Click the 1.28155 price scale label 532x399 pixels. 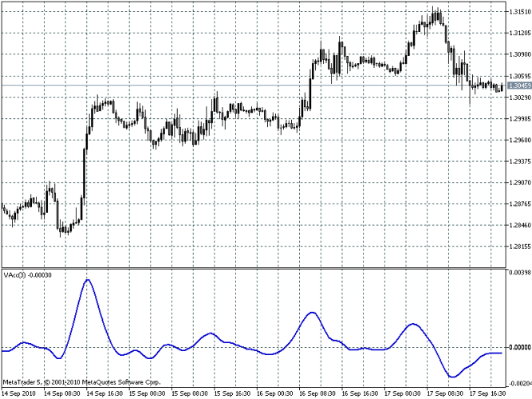(520, 247)
